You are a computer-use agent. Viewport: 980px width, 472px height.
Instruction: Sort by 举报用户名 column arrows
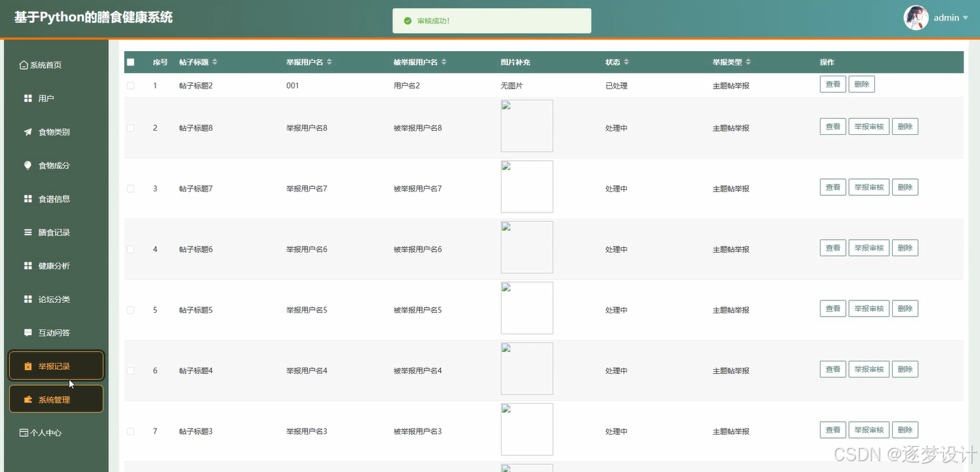pos(329,62)
